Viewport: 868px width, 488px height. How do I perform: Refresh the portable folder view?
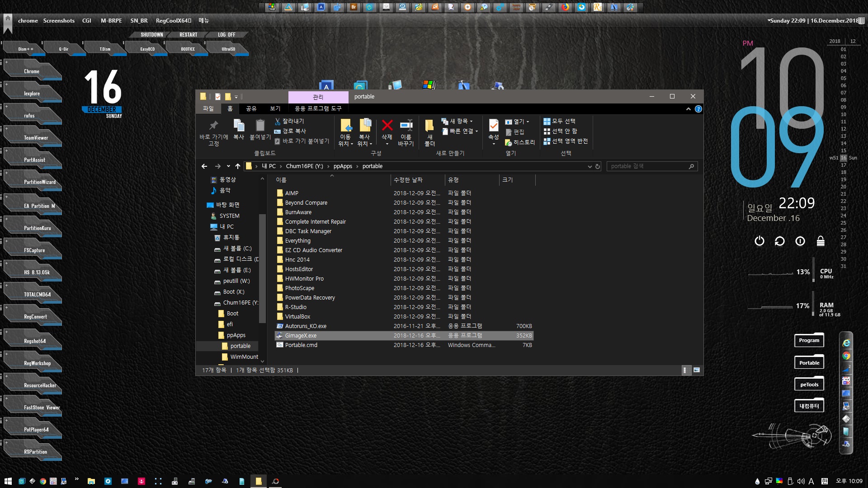point(598,166)
